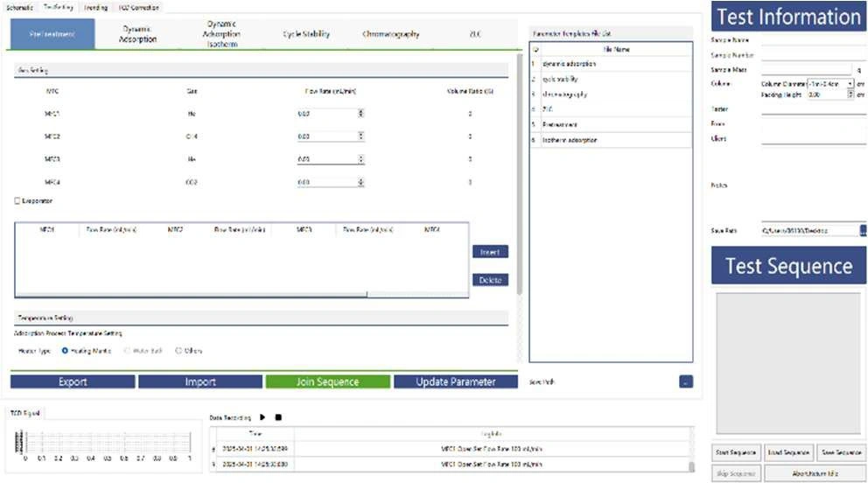Image resolution: width=868 pixels, height=483 pixels.
Task: Click the green Join Sequence button
Action: coord(327,381)
